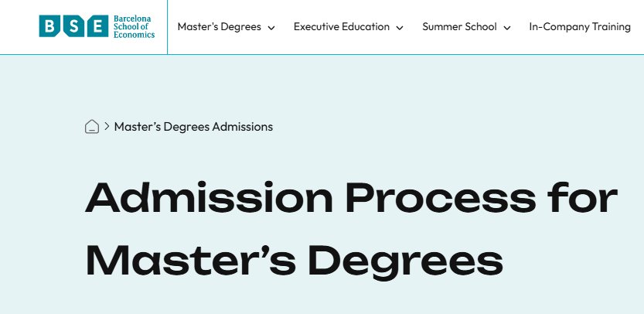Click the "B" square of BSE logo
This screenshot has width=644, height=314.
[x=49, y=26]
